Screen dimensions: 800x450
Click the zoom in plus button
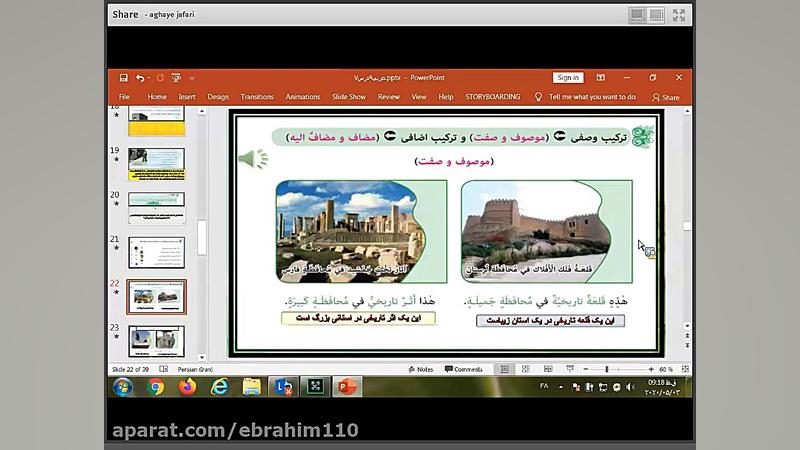[x=651, y=369]
